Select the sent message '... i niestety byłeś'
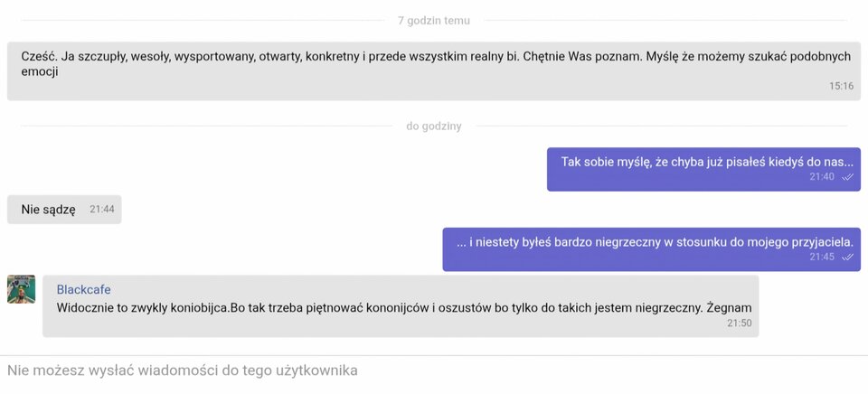The image size is (868, 394). (x=655, y=241)
